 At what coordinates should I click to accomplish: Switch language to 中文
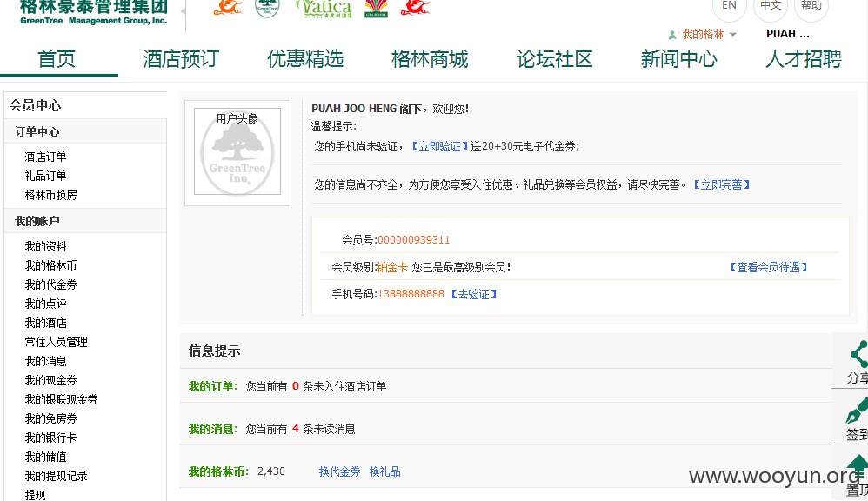click(770, 7)
